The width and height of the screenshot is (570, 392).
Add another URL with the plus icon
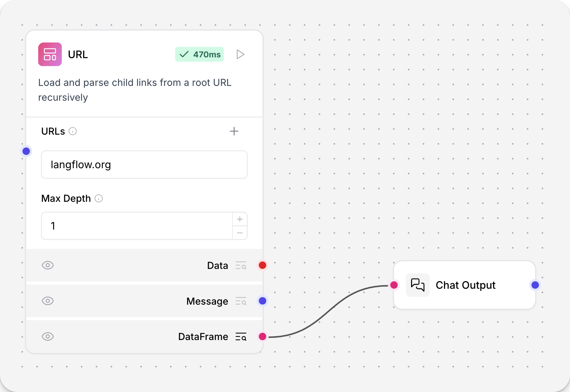[234, 131]
